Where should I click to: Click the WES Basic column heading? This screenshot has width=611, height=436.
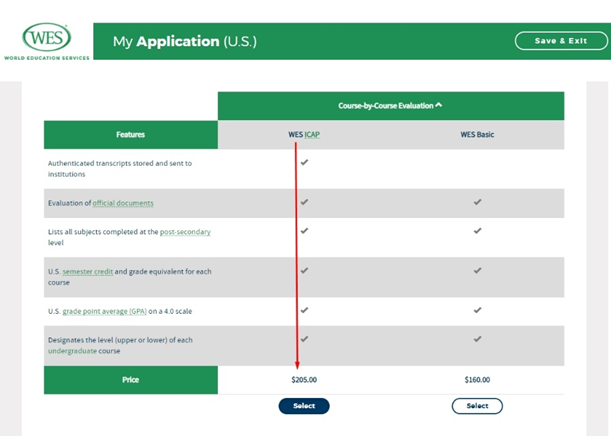click(477, 134)
